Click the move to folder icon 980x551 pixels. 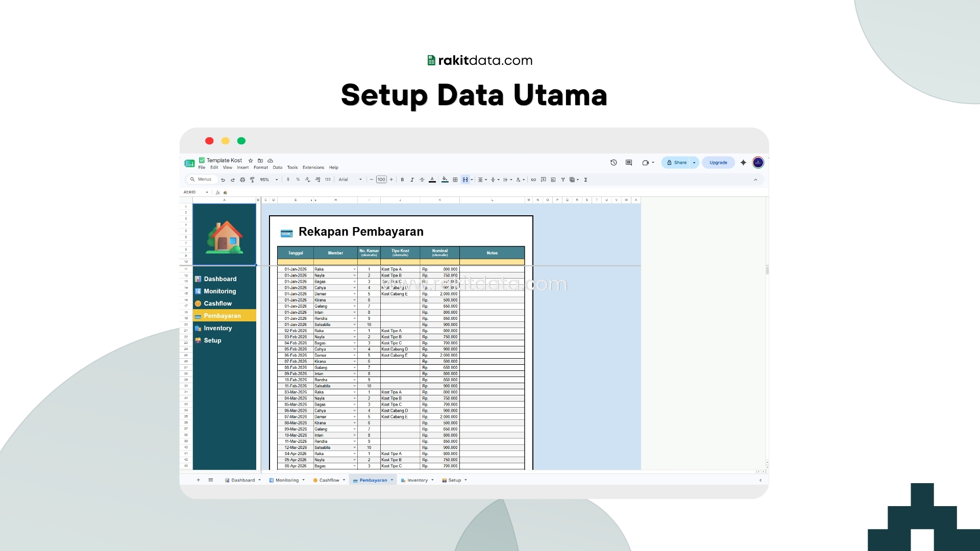[x=260, y=161]
